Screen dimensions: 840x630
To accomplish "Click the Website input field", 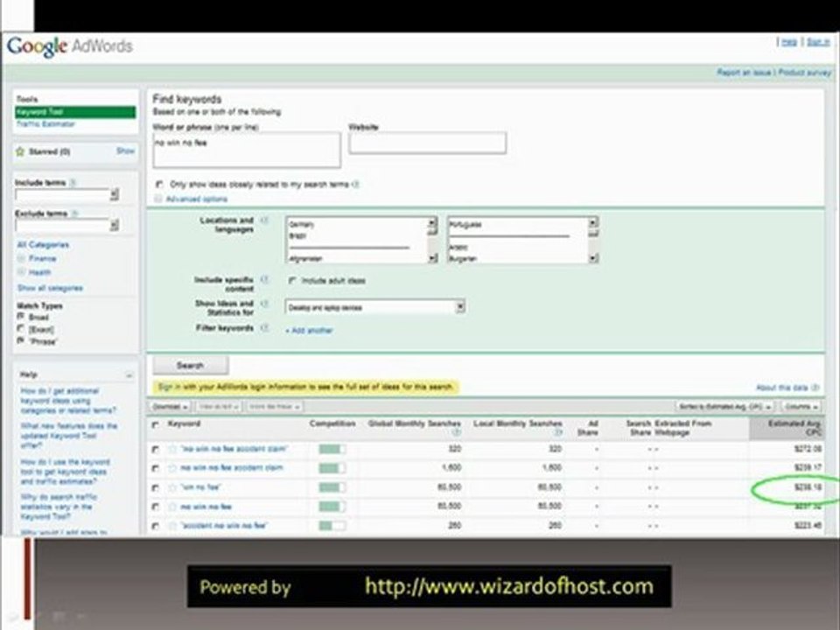I will (428, 143).
